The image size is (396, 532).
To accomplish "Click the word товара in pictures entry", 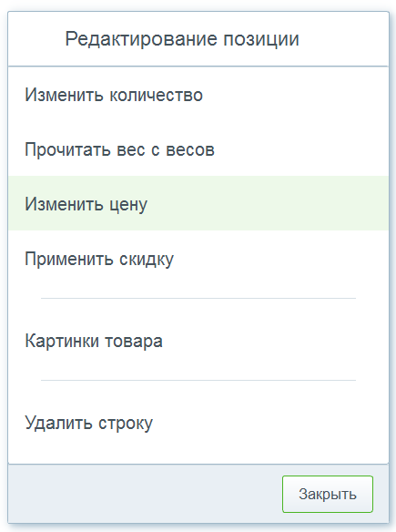I will pos(134,342).
